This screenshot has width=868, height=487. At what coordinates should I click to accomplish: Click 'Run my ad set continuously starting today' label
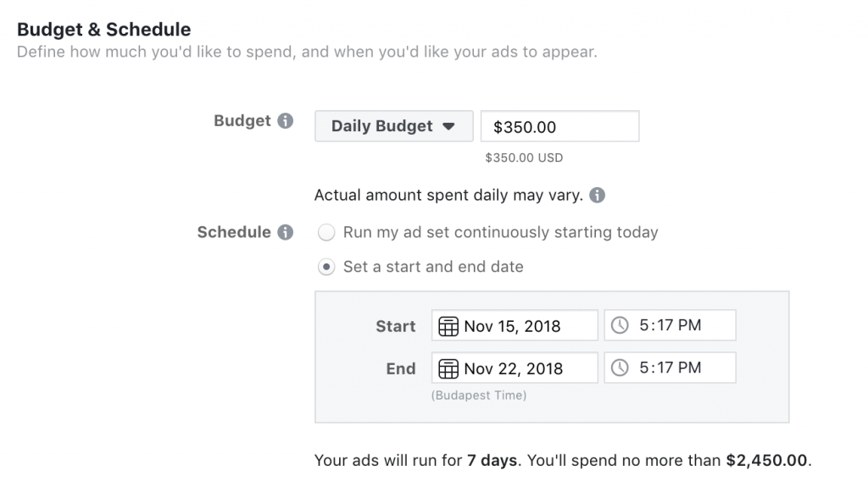[x=500, y=232]
